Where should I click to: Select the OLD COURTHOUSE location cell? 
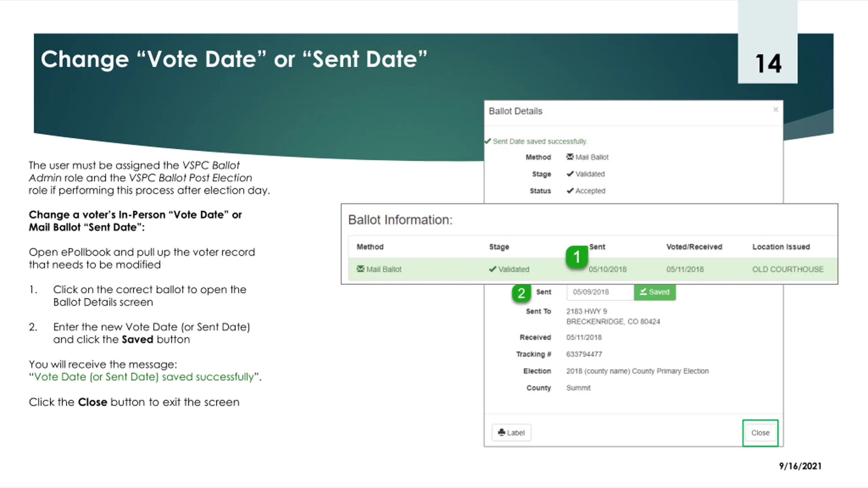tap(788, 269)
